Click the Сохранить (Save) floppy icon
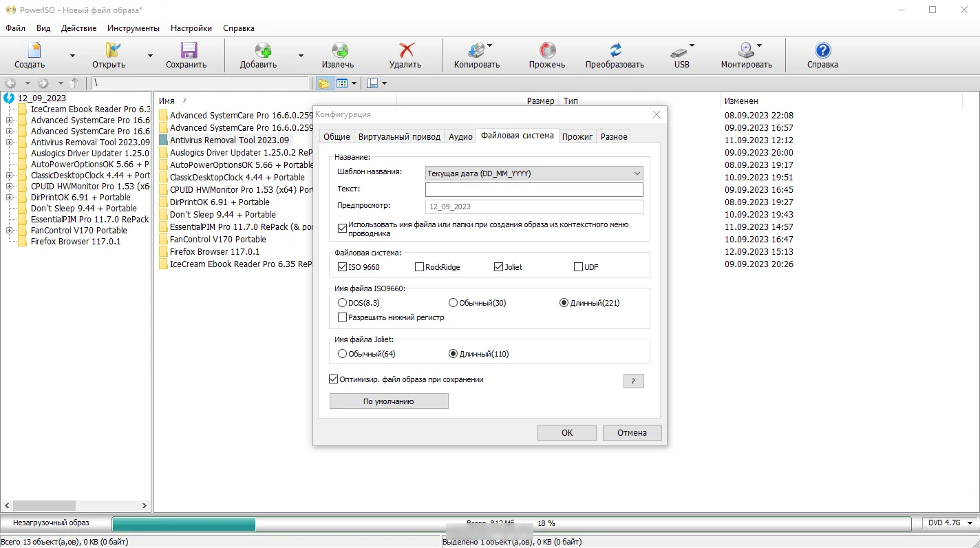The width and height of the screenshot is (980, 548). 189,50
